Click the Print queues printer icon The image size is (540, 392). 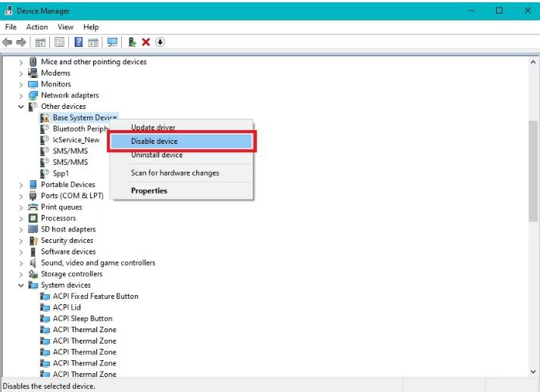point(33,207)
